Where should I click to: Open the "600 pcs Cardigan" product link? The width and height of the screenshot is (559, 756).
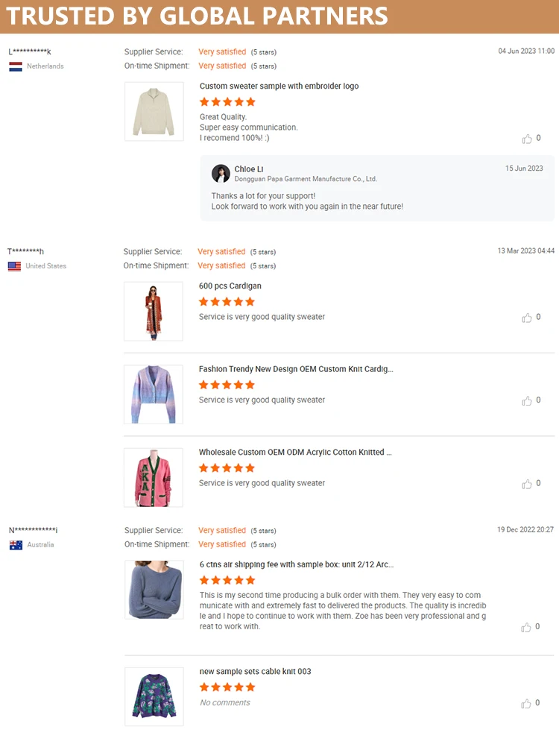tap(230, 286)
